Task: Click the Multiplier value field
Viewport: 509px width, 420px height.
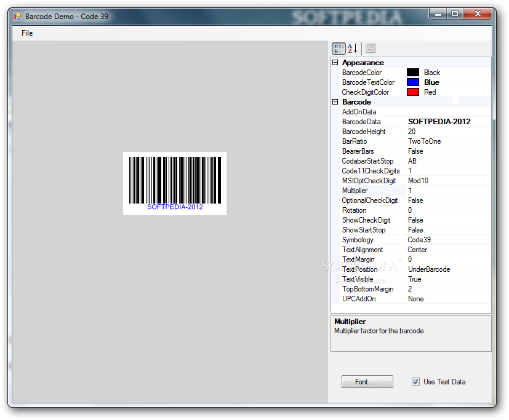Action: 448,191
